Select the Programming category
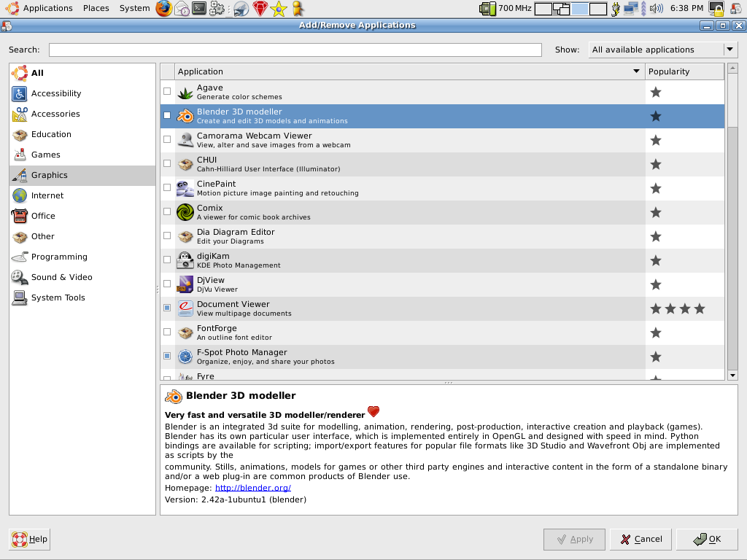 tap(82, 257)
